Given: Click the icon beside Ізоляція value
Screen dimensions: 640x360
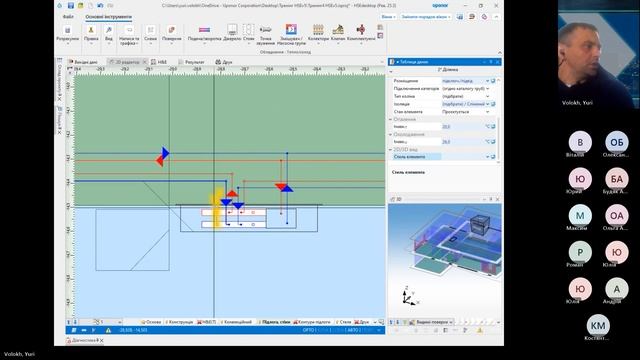Looking at the screenshot, I should pyautogui.click(x=493, y=104).
